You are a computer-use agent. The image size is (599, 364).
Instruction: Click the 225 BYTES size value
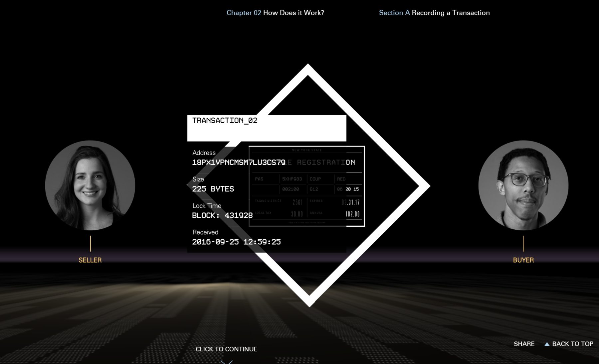click(x=213, y=189)
